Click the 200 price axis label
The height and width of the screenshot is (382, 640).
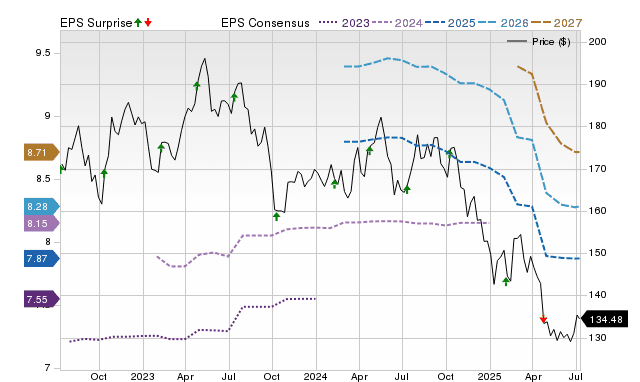[x=597, y=42]
